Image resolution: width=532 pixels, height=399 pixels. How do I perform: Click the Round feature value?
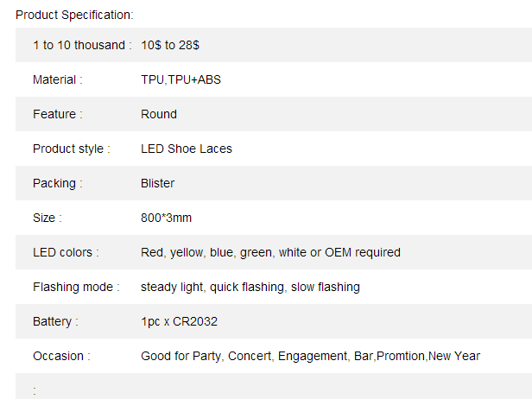159,114
